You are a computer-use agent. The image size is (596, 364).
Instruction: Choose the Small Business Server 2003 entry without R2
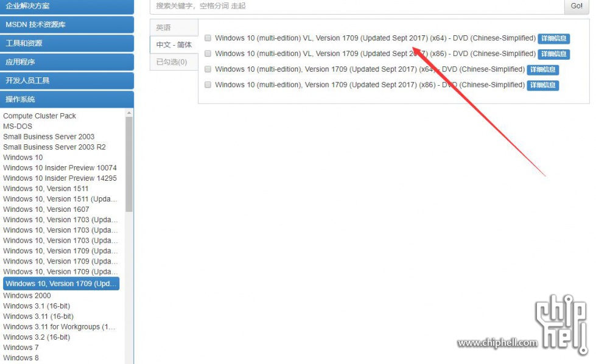[49, 137]
